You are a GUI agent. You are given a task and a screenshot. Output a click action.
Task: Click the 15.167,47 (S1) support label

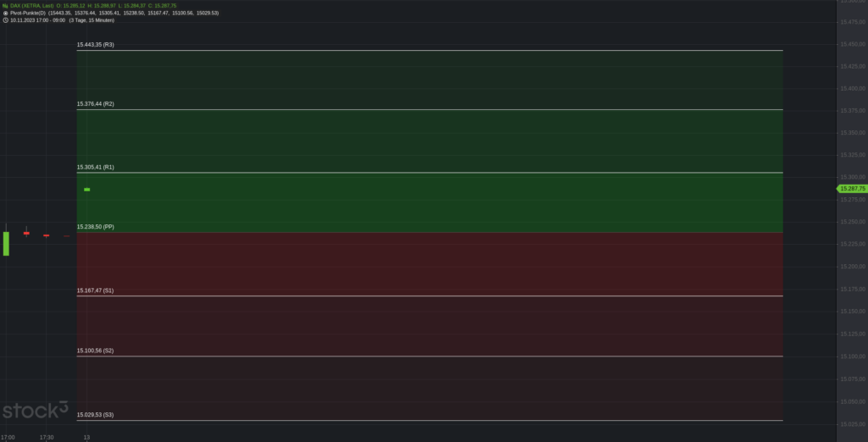click(x=95, y=290)
